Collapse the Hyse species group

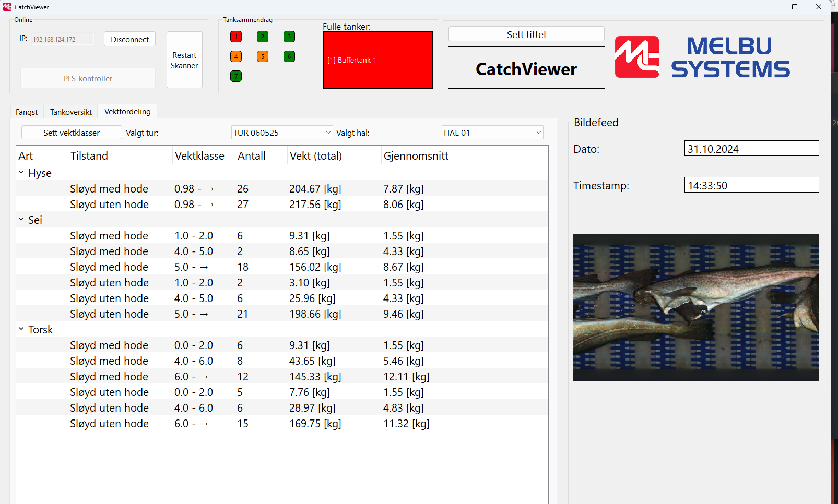(x=21, y=173)
